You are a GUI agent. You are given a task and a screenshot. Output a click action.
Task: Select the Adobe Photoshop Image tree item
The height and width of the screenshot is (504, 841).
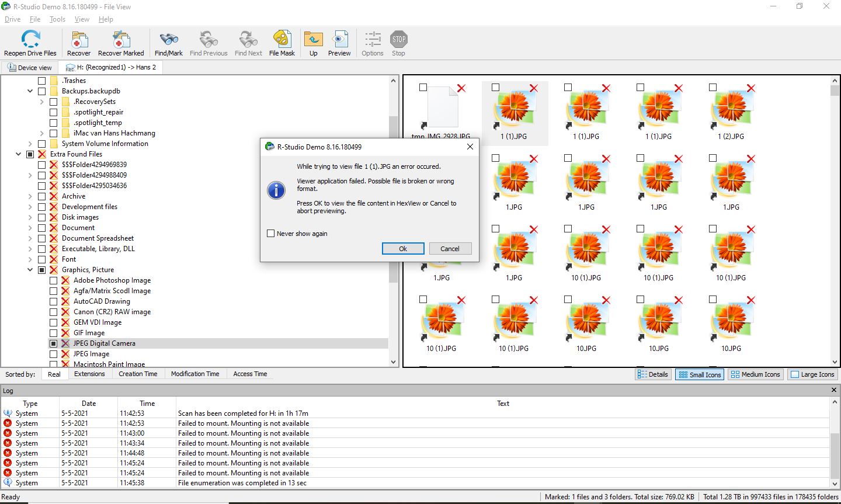coord(112,280)
